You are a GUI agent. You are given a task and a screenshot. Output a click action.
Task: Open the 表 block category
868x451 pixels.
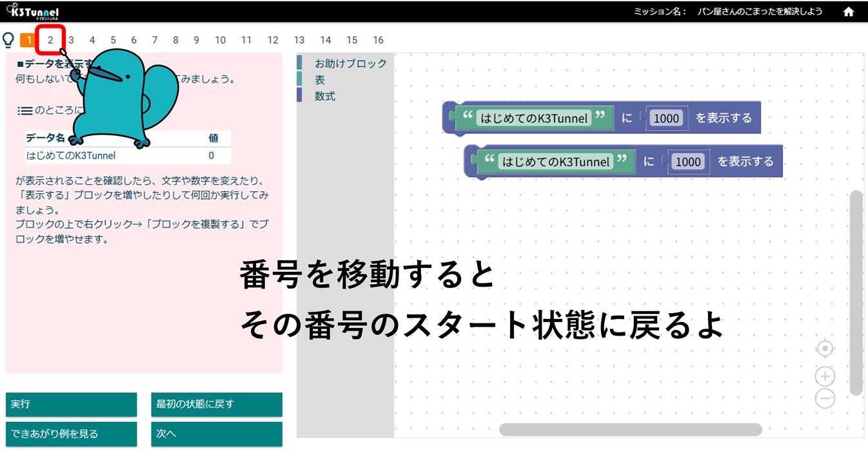pyautogui.click(x=320, y=80)
